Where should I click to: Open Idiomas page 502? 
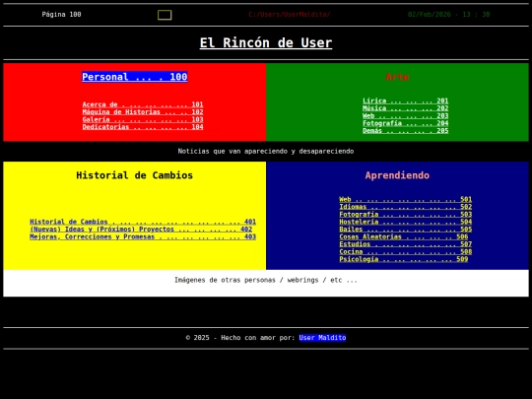tap(406, 207)
